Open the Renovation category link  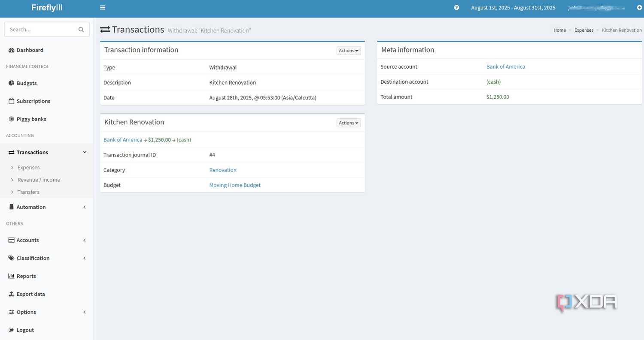(x=223, y=170)
